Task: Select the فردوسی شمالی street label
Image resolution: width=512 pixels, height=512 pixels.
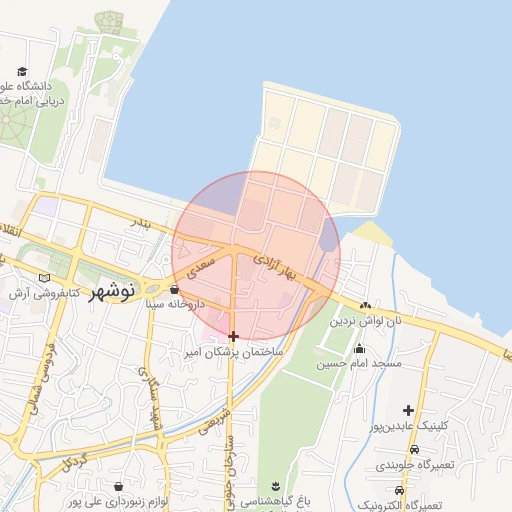Action: point(43,379)
